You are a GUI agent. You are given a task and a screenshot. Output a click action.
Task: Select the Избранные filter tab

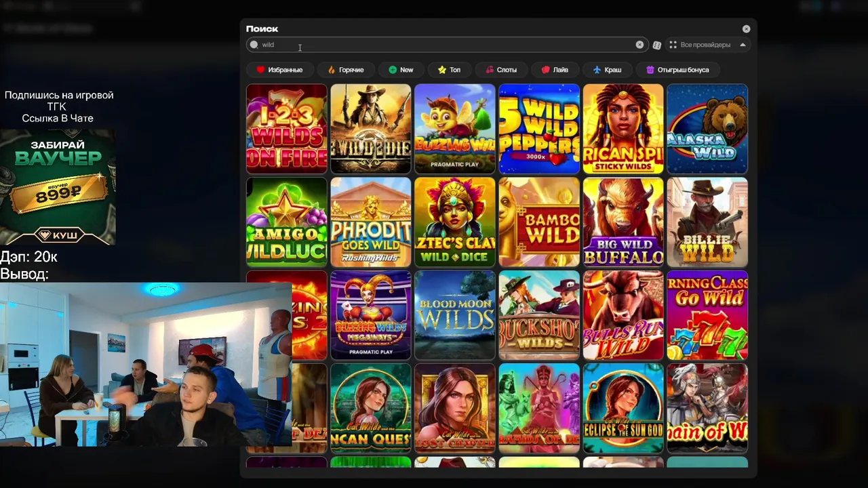279,70
